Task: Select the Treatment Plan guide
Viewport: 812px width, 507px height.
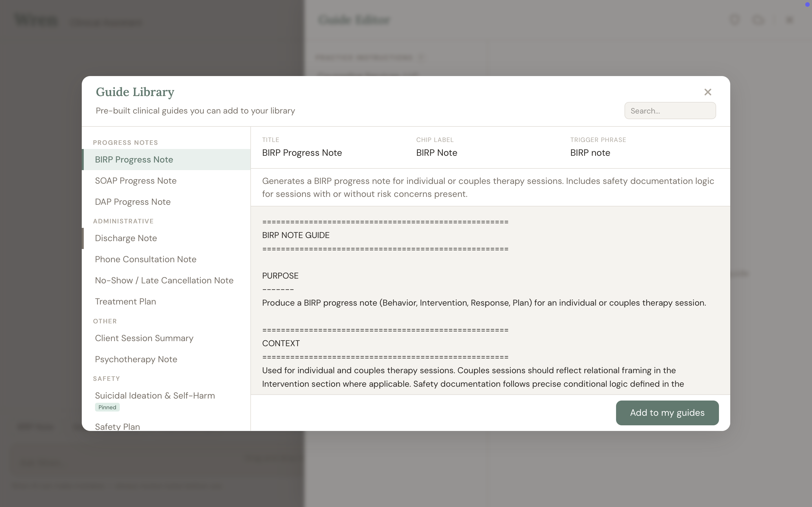Action: pyautogui.click(x=125, y=301)
